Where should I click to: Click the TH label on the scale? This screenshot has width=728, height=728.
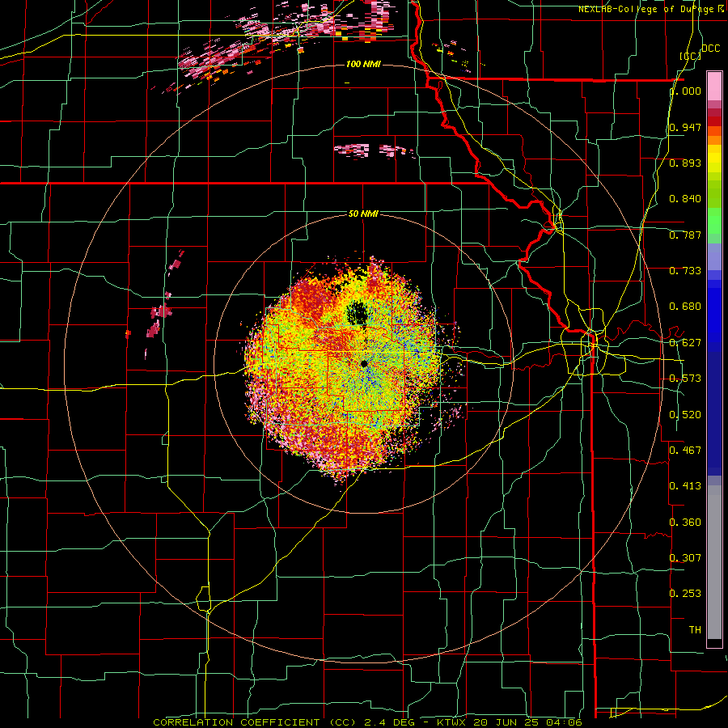[x=695, y=629]
